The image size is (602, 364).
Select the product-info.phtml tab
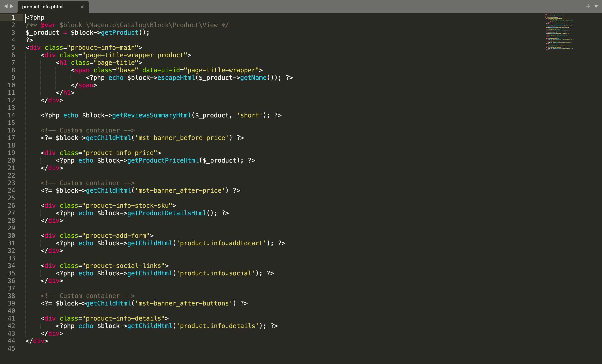[43, 7]
